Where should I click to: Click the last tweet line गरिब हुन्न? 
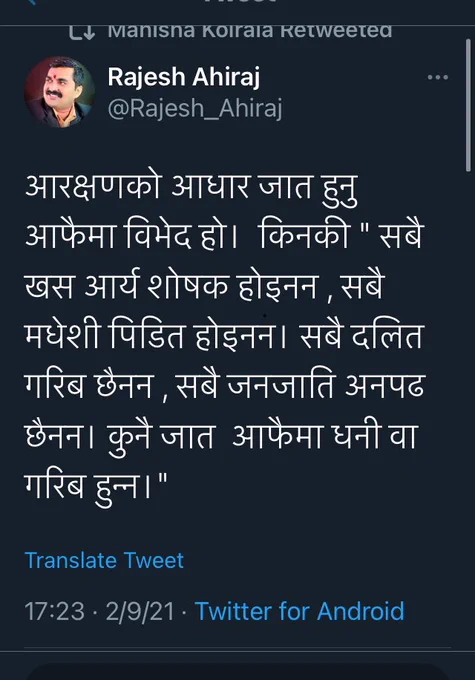pos(96,485)
